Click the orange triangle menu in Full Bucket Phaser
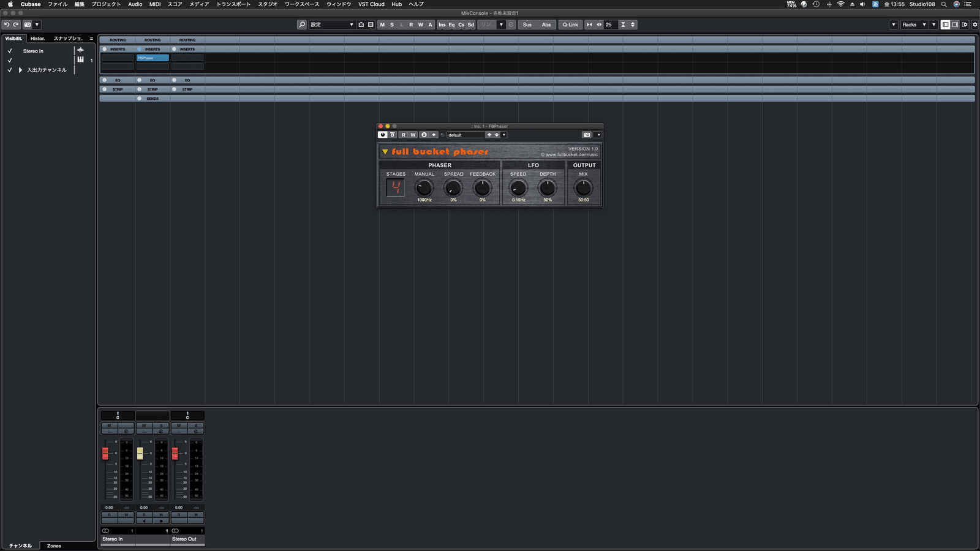 click(385, 152)
